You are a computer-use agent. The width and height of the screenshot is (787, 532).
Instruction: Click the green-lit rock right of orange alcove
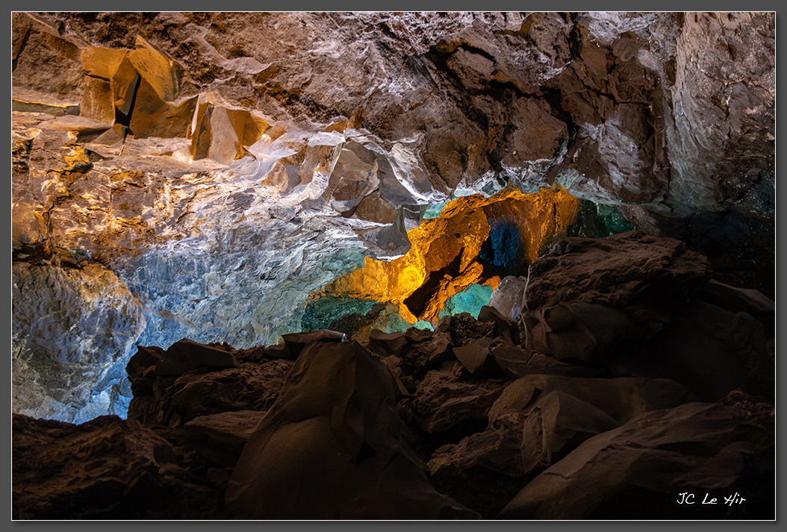click(x=601, y=219)
